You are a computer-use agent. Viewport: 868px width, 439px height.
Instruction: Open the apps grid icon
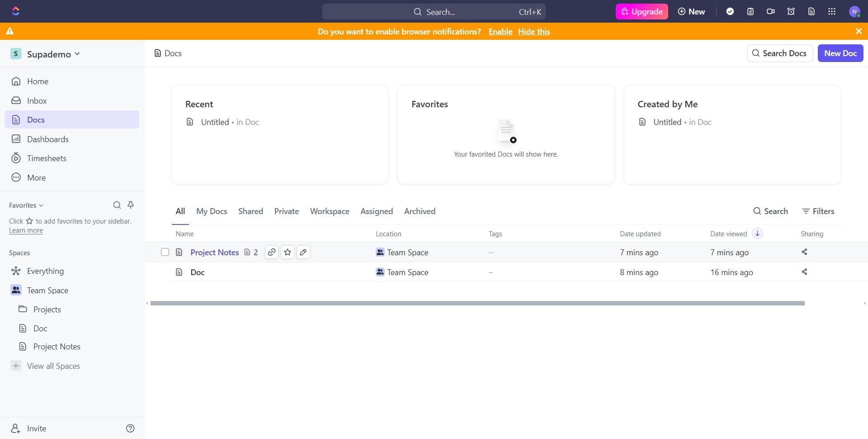[831, 11]
